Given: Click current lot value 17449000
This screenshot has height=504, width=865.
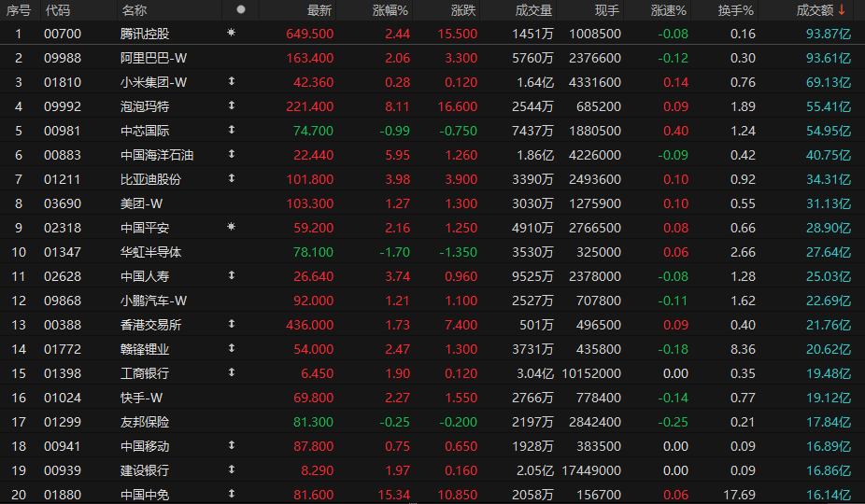Looking at the screenshot, I should click(591, 470).
